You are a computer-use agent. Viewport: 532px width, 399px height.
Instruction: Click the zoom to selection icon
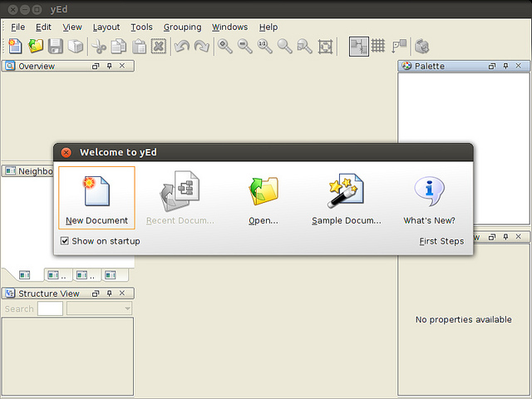coord(304,47)
